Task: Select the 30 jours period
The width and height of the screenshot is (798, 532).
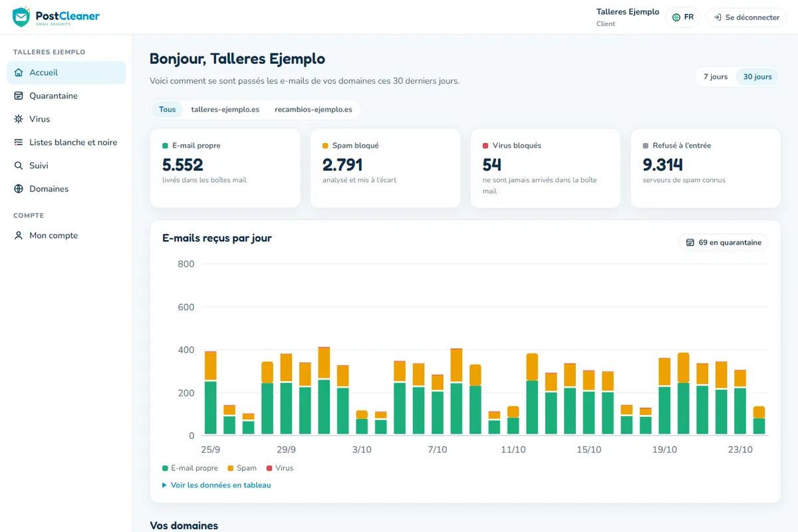Action: [x=757, y=76]
